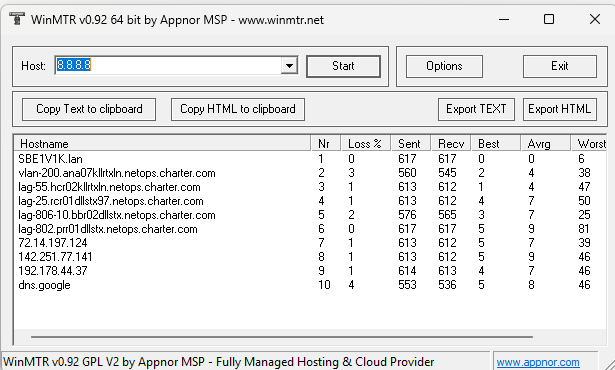Click the Recv value 545 for hop 2
The image size is (615, 370).
click(447, 173)
